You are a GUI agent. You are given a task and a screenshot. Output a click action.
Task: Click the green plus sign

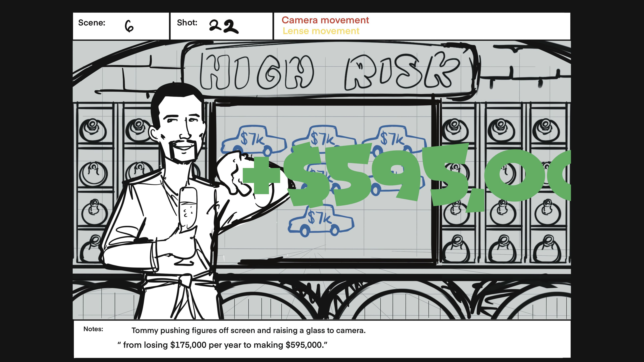pos(261,175)
